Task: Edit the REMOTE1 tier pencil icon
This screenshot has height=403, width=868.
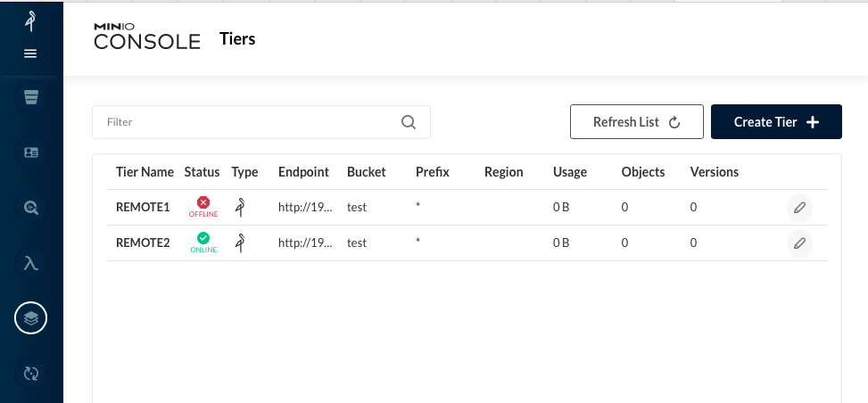Action: (x=799, y=208)
